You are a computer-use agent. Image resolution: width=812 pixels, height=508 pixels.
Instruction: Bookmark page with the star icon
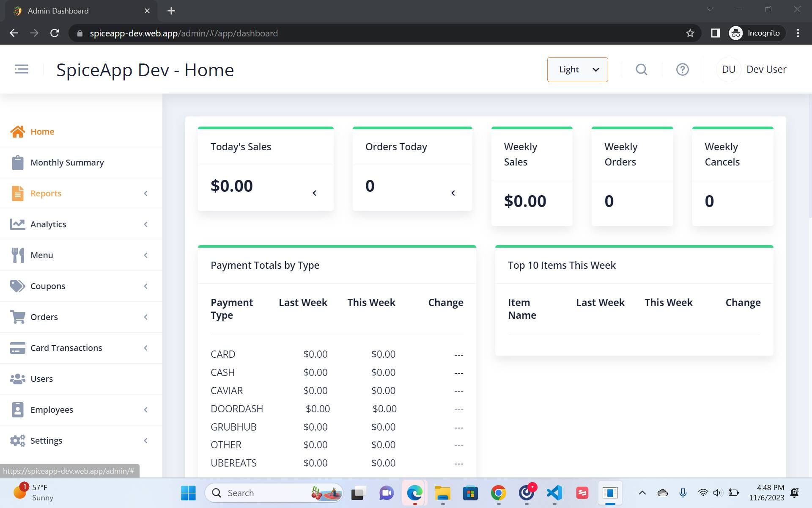tap(690, 33)
